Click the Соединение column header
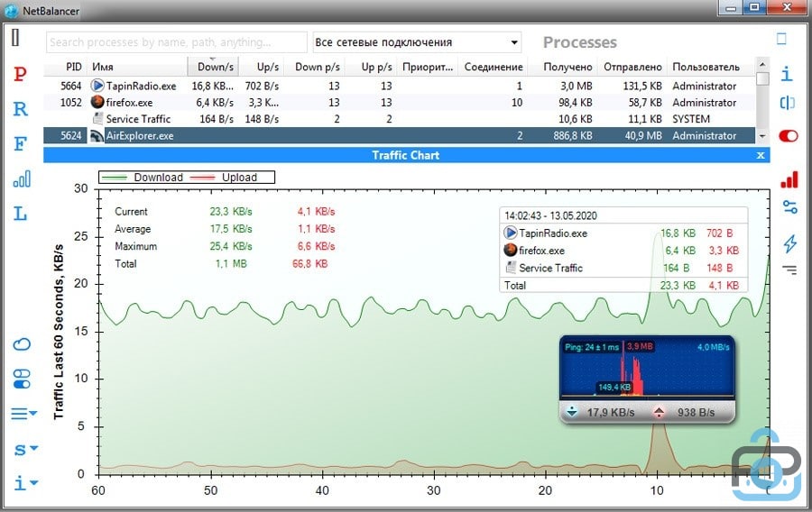The height and width of the screenshot is (512, 812). [493, 67]
